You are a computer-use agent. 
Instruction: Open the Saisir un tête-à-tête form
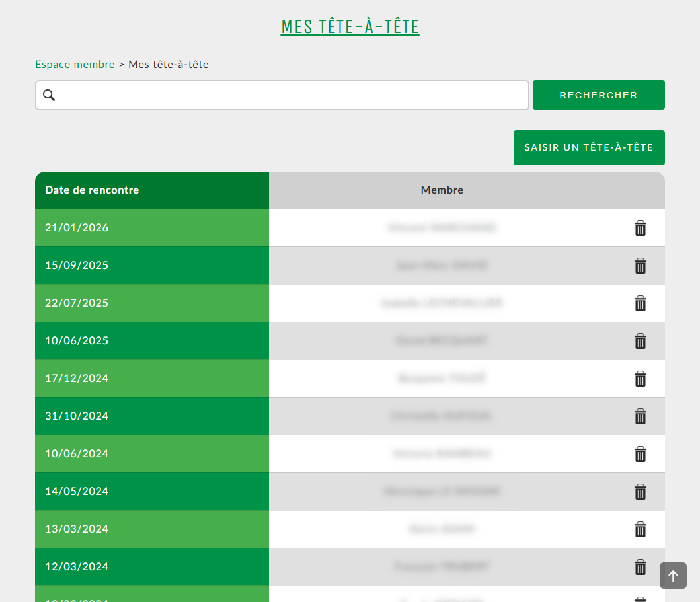point(589,148)
